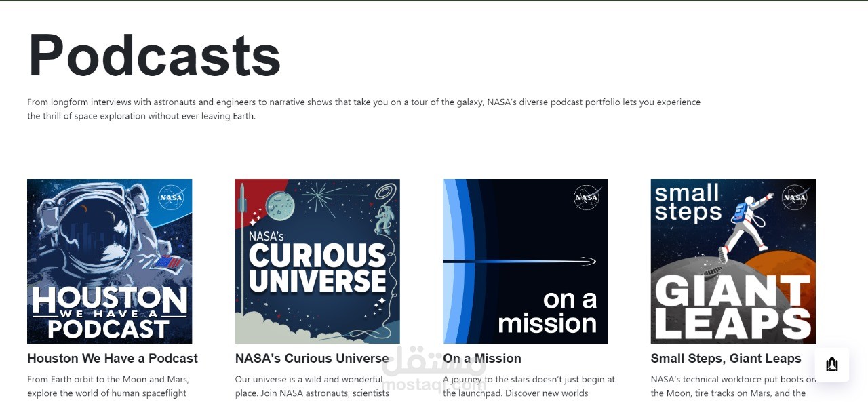The image size is (868, 402).
Task: Open the On a Mission cover artwork
Action: 526,261
